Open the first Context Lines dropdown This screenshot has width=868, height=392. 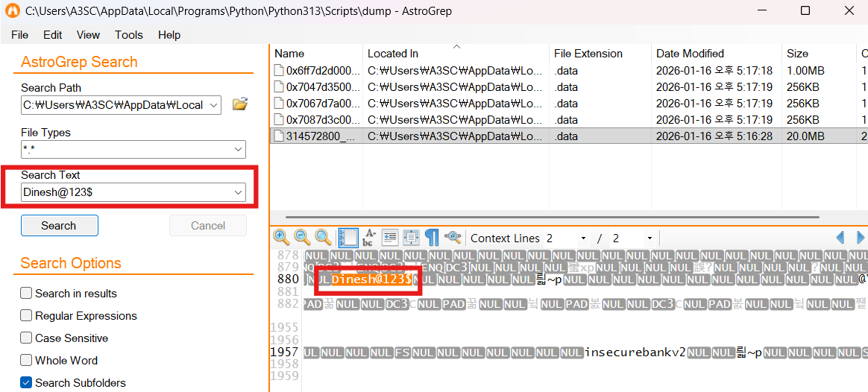pos(582,238)
